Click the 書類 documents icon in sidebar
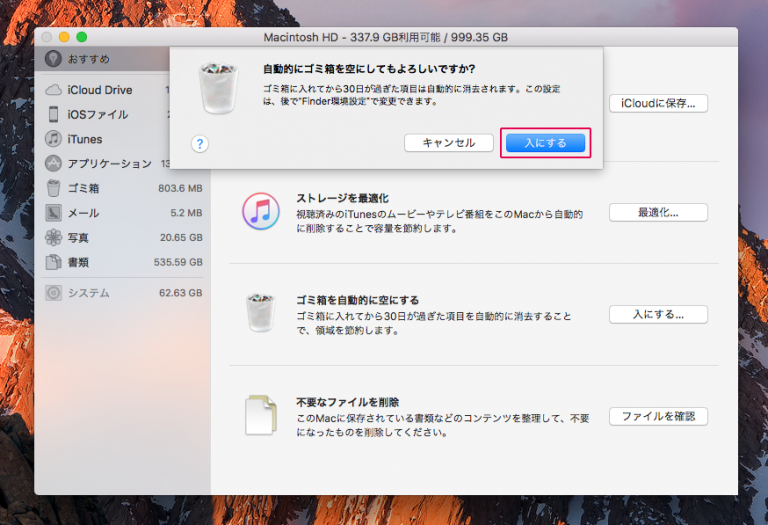 coord(53,262)
